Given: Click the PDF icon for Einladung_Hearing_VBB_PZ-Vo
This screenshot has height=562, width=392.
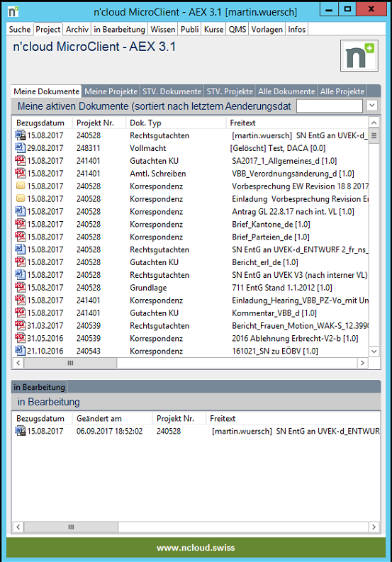Looking at the screenshot, I should (20, 300).
